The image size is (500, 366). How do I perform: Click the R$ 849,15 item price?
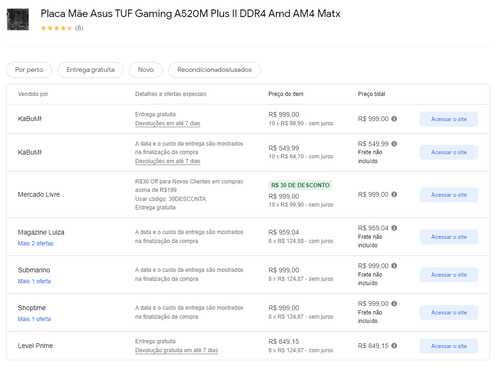[x=284, y=342]
